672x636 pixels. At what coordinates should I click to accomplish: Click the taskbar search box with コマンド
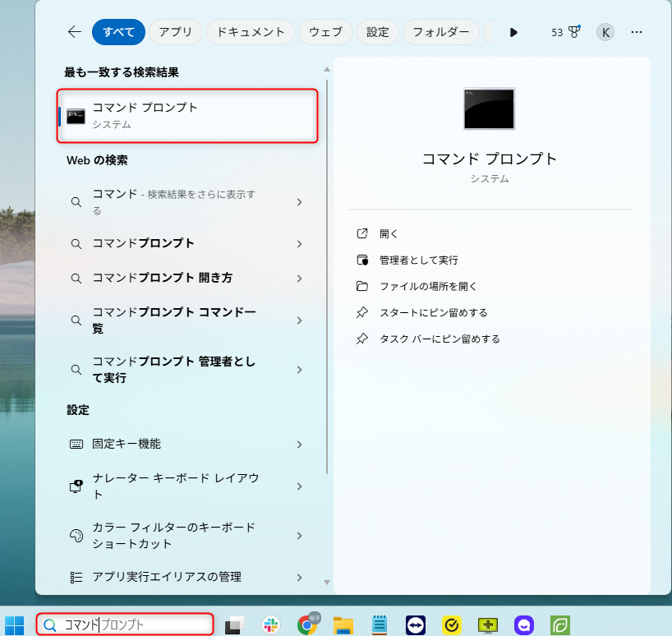(125, 624)
